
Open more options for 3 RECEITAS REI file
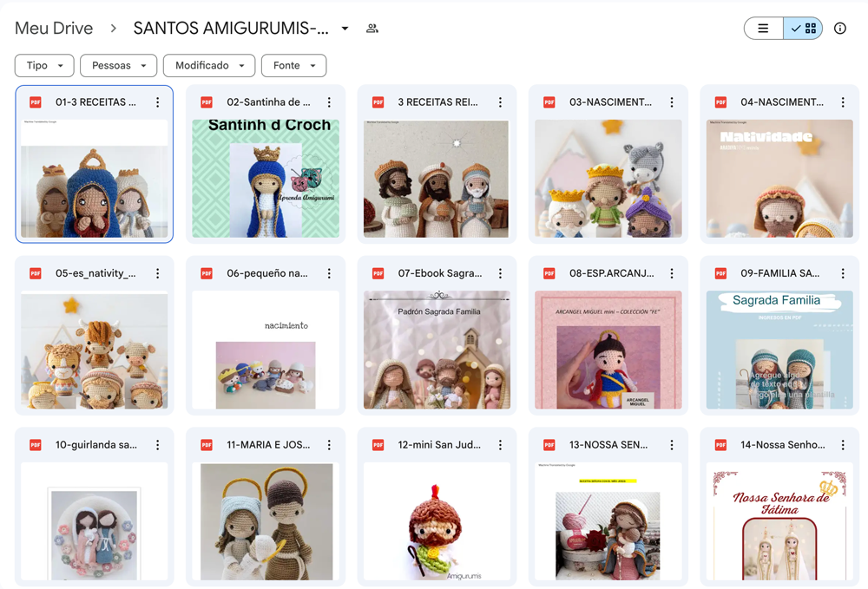(500, 102)
